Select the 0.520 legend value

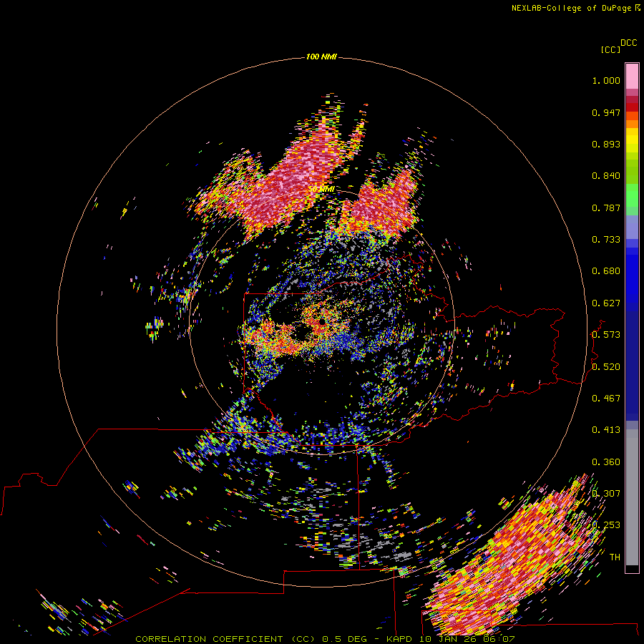pos(606,367)
